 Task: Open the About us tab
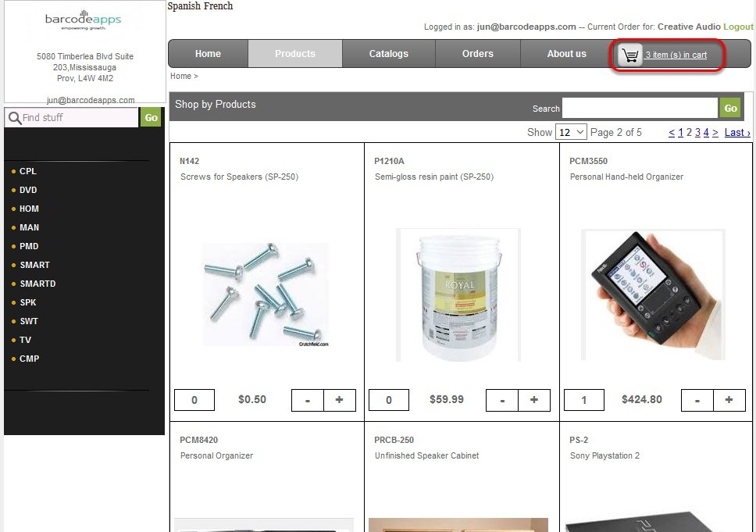pos(566,54)
